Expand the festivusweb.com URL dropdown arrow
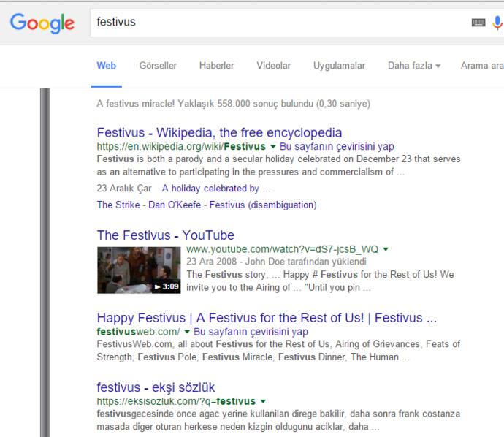The height and width of the screenshot is (437, 504). tap(187, 332)
